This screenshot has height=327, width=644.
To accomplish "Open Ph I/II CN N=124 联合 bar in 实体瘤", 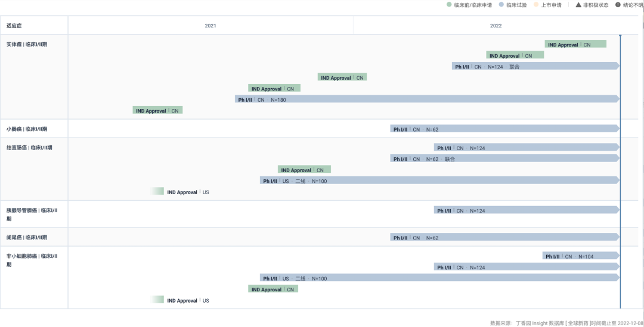I will 535,66.
